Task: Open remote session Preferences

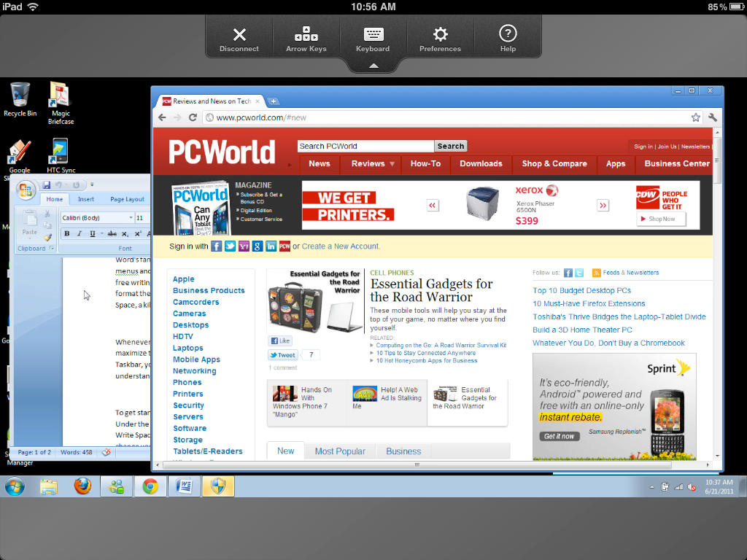Action: point(440,39)
